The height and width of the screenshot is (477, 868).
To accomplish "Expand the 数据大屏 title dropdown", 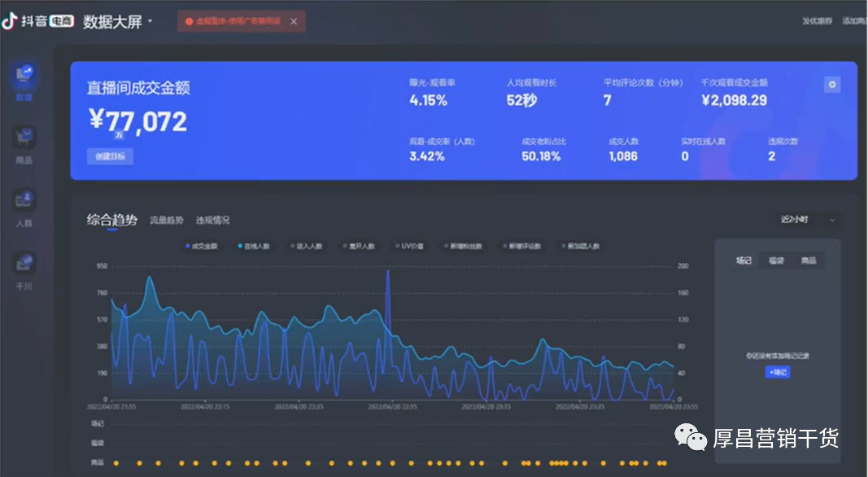I will pos(150,21).
